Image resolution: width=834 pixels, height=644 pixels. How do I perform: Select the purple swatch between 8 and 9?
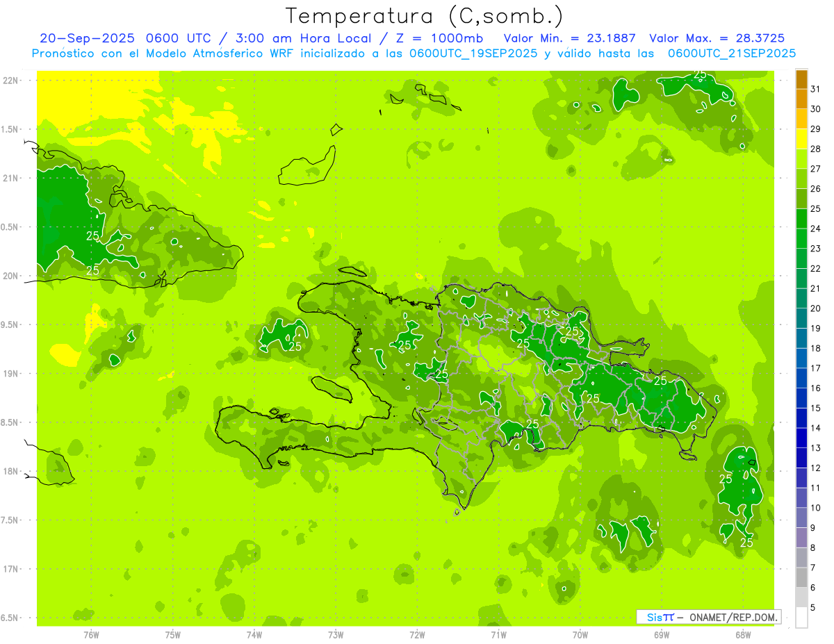(801, 538)
